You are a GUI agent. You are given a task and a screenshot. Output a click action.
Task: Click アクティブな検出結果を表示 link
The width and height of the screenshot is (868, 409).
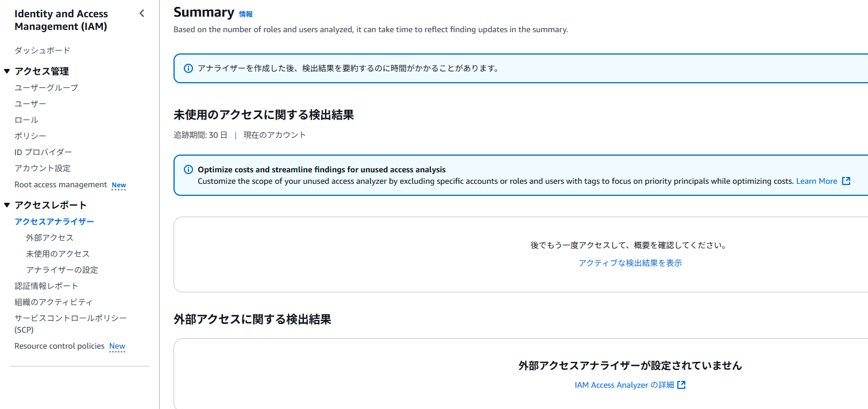630,263
